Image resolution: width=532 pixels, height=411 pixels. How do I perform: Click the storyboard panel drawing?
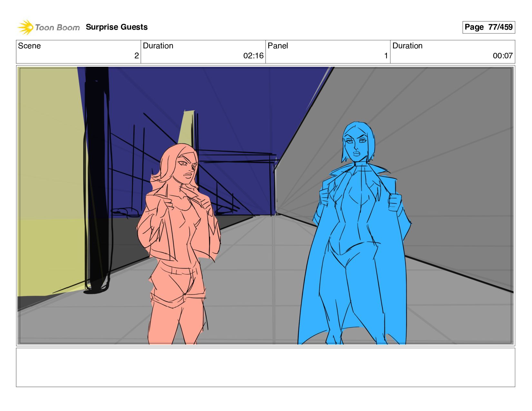[266, 206]
